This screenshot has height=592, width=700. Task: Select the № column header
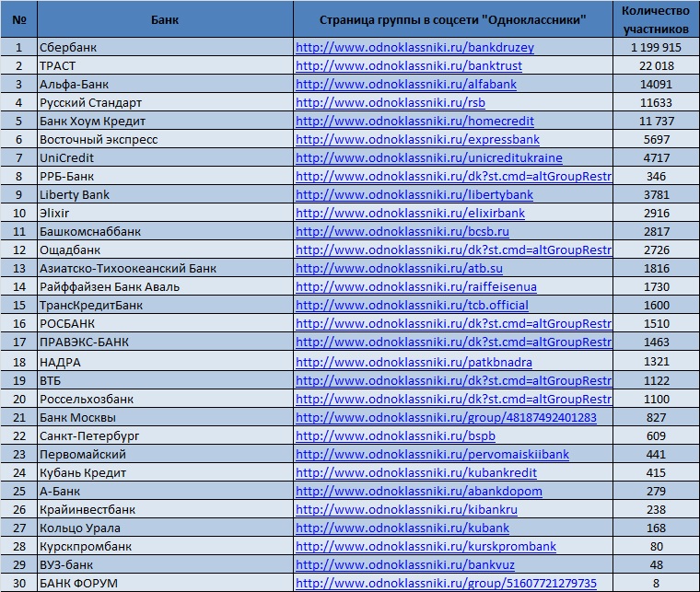pos(18,19)
